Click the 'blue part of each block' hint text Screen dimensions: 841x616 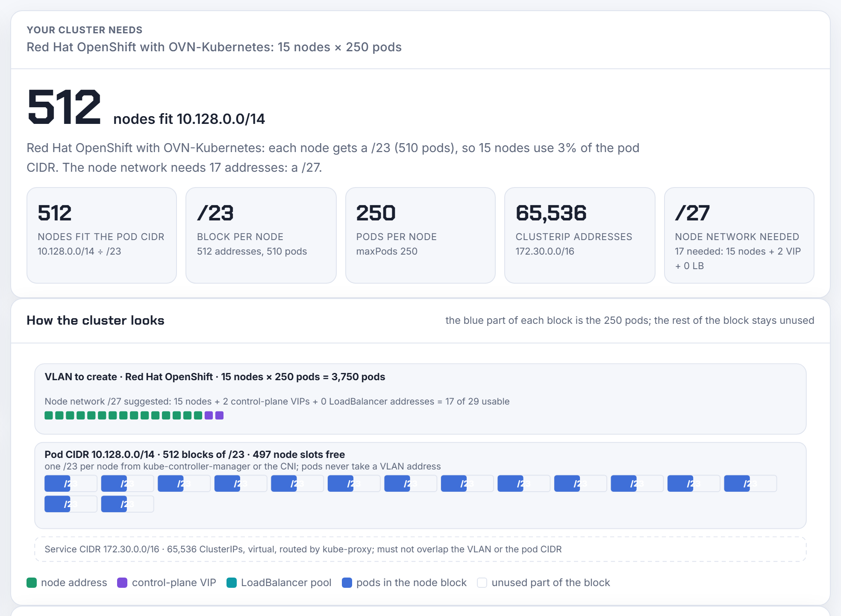pyautogui.click(x=630, y=320)
